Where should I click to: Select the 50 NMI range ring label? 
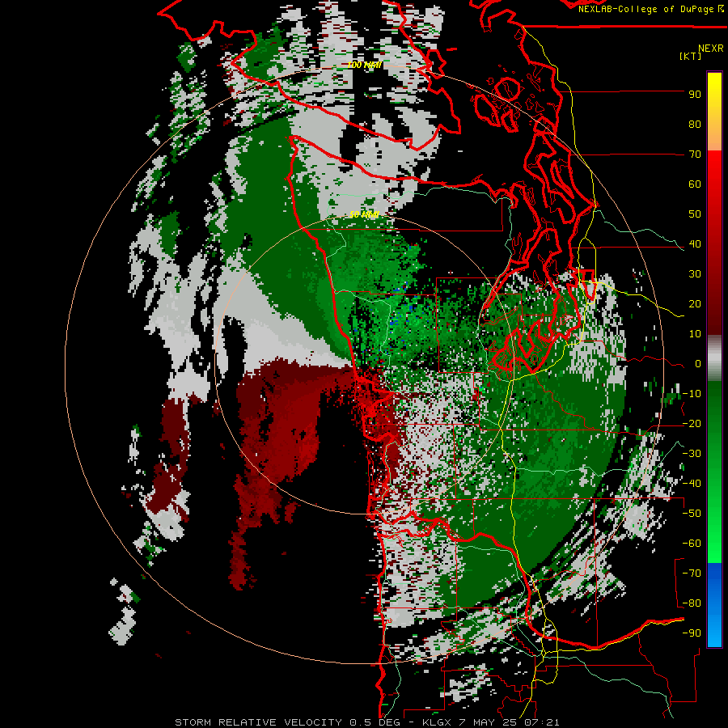pyautogui.click(x=364, y=214)
